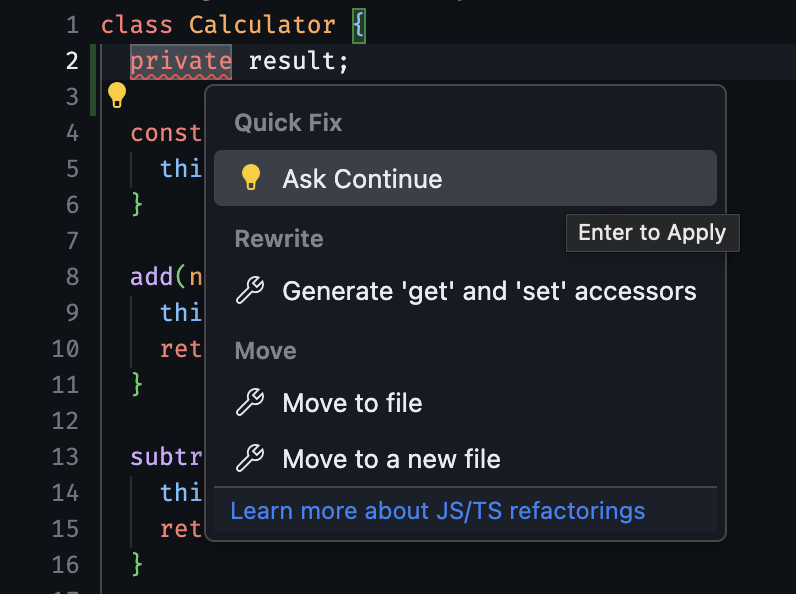Click the opening brace after Calculator

point(359,24)
